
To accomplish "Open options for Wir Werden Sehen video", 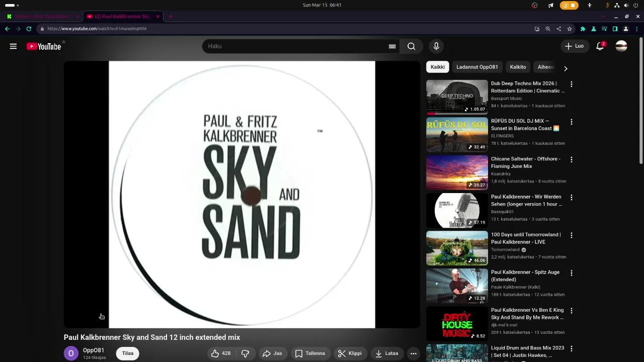I will click(572, 198).
